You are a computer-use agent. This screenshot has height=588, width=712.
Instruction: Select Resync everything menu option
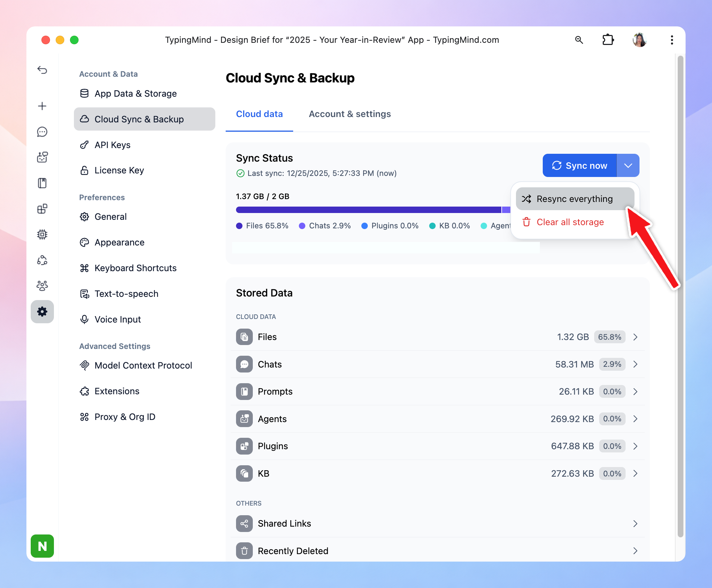(575, 199)
